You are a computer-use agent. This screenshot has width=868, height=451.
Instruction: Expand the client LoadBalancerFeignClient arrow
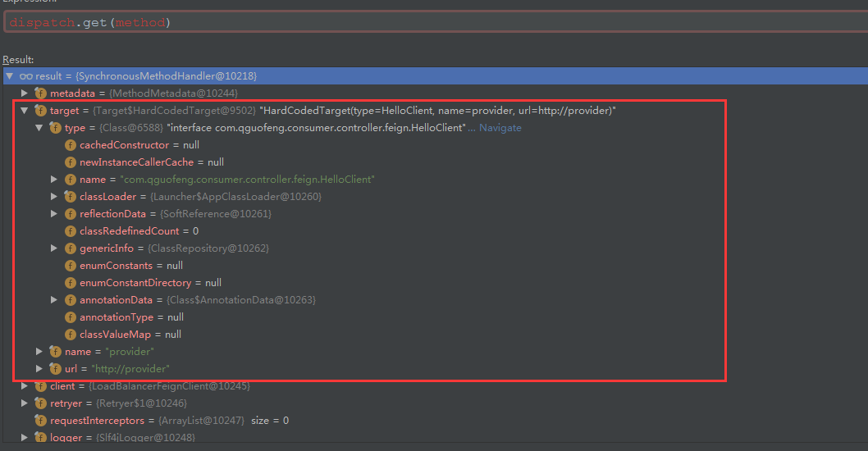[x=25, y=385]
